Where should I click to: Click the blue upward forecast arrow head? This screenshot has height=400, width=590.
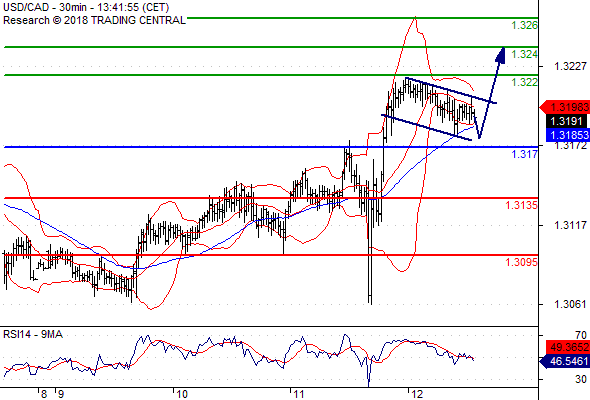501,55
